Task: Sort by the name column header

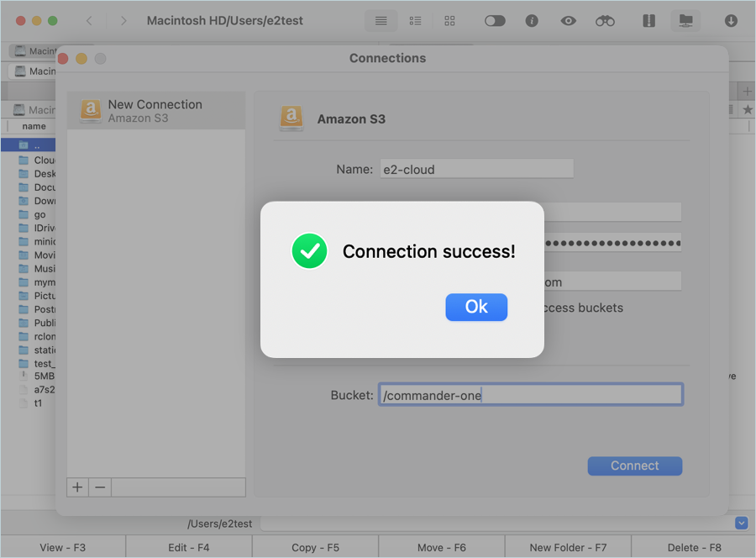Action: [34, 126]
